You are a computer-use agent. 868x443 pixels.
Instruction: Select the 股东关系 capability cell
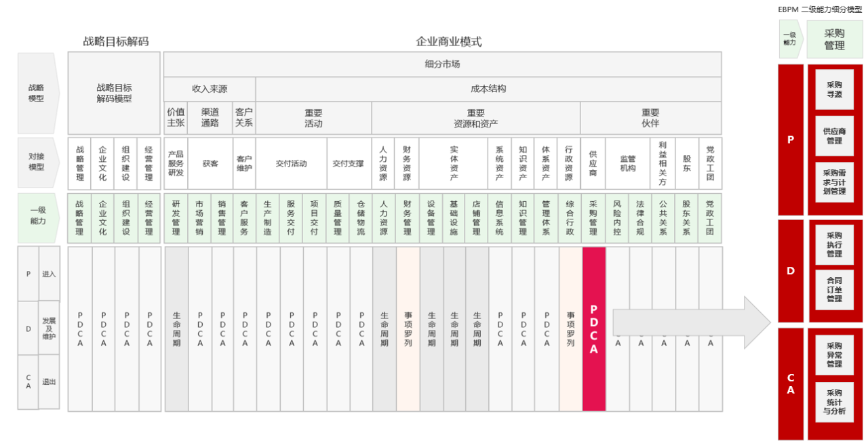[x=686, y=218]
